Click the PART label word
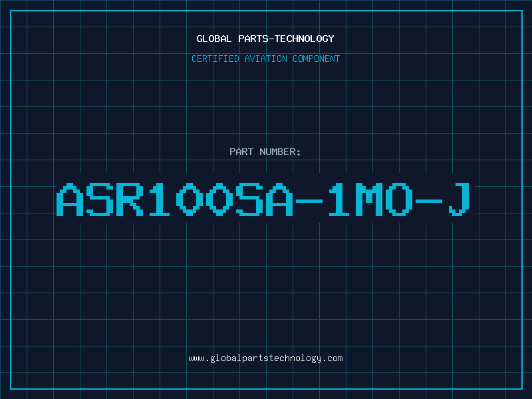The height and width of the screenshot is (399, 532). click(241, 152)
